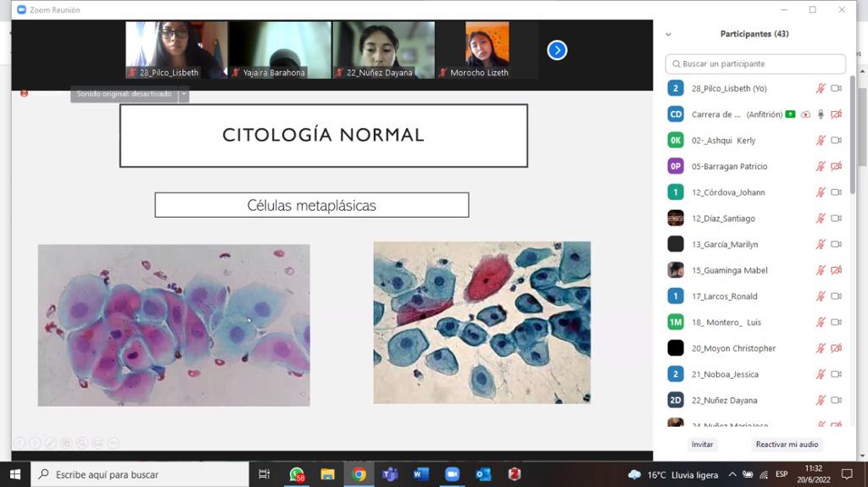868x487 pixels.
Task: Select Yajaira Barahona video thumbnail
Action: (280, 50)
